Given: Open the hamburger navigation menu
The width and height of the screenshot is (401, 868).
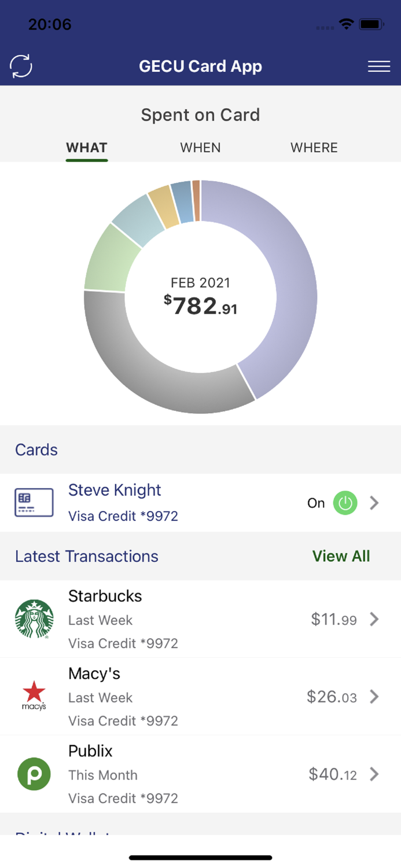Looking at the screenshot, I should click(379, 66).
